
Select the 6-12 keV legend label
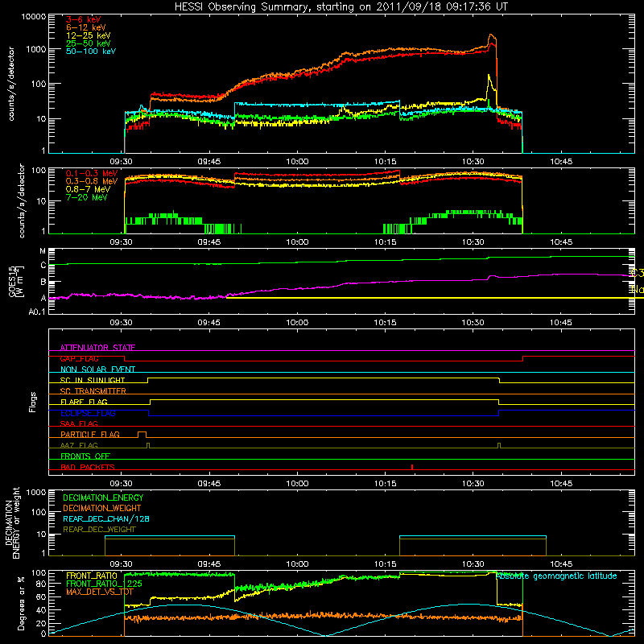pyautogui.click(x=86, y=27)
